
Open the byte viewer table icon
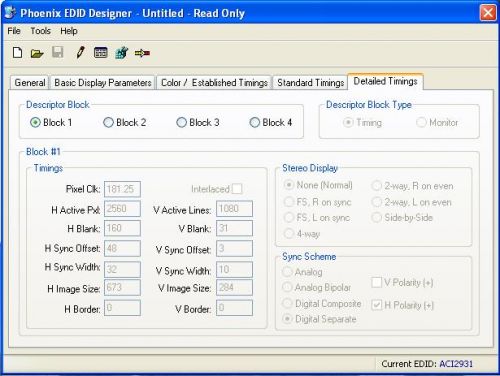pos(101,53)
